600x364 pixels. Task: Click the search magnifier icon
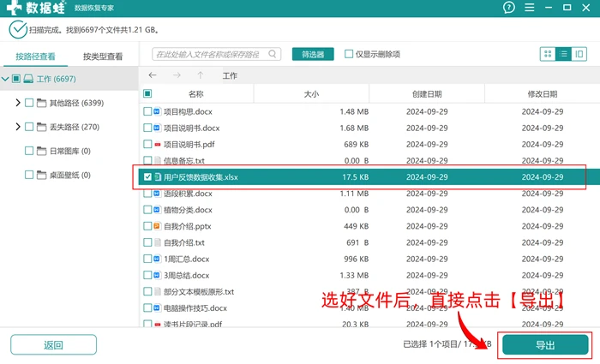tap(272, 54)
